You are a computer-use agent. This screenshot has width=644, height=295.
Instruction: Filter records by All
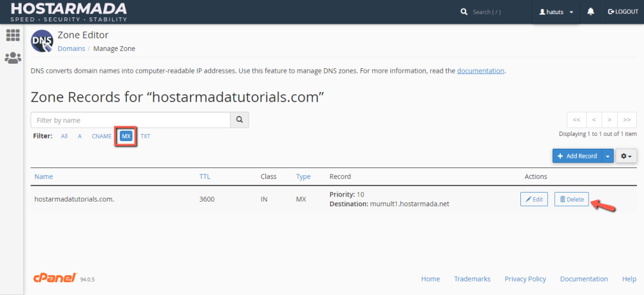click(x=64, y=137)
